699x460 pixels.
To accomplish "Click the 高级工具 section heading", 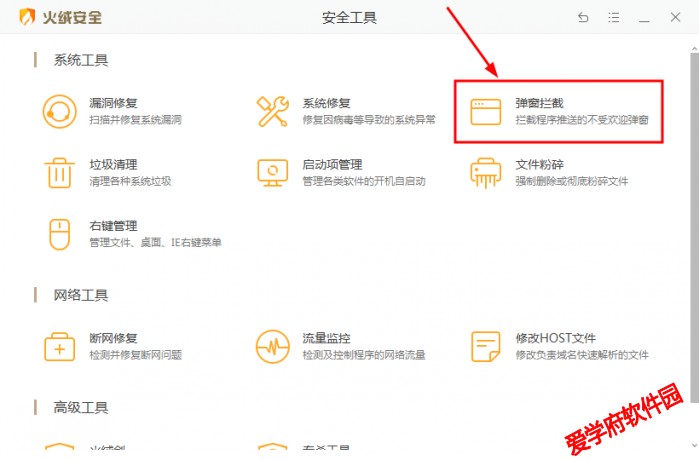I will click(x=81, y=408).
